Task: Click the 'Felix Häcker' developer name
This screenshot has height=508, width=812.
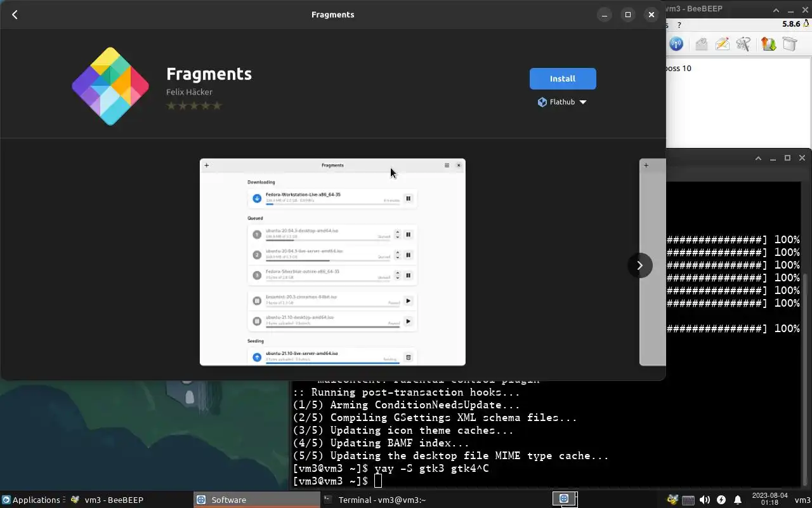Action: [189, 92]
